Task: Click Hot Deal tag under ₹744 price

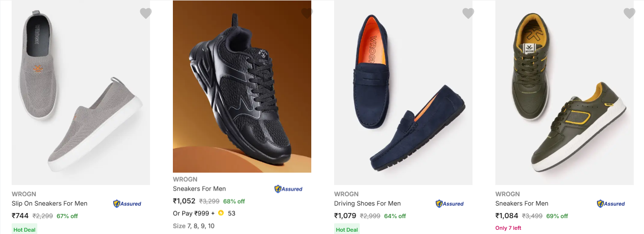Action: click(24, 229)
